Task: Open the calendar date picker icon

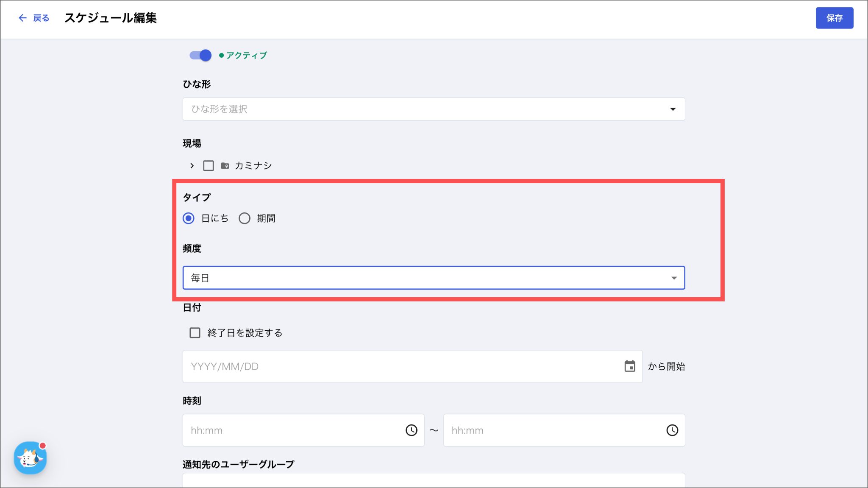Action: [x=630, y=366]
